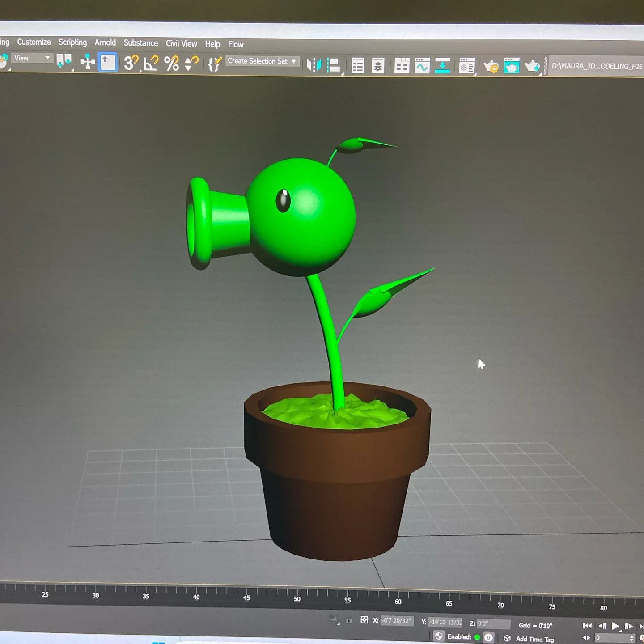
Task: Toggle the Ribbon display
Action: tap(402, 66)
